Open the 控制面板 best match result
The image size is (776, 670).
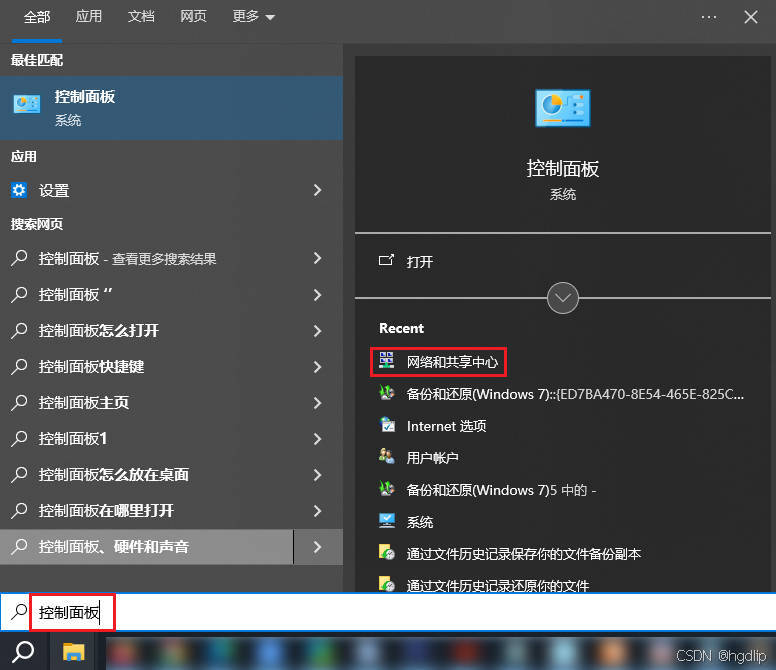coord(171,108)
